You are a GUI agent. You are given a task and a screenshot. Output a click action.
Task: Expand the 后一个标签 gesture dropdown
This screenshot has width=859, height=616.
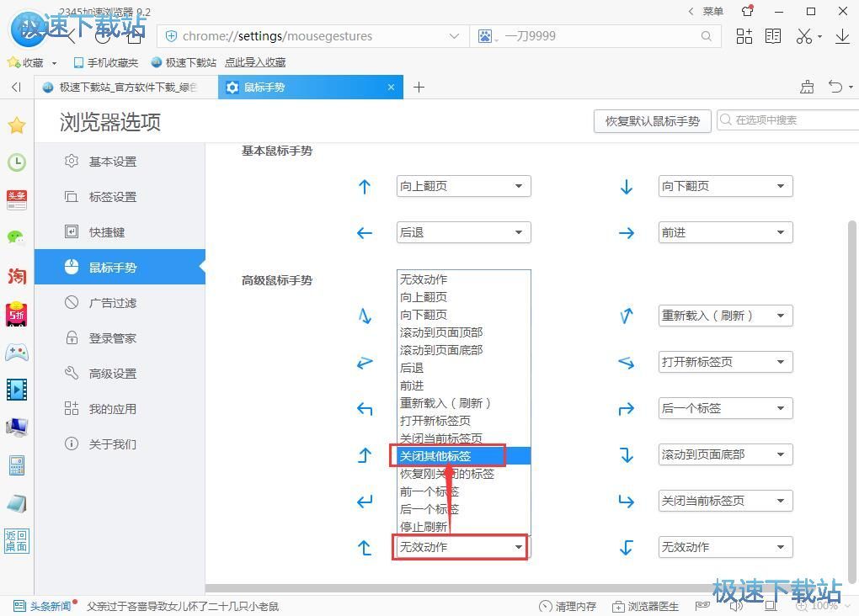(x=725, y=408)
